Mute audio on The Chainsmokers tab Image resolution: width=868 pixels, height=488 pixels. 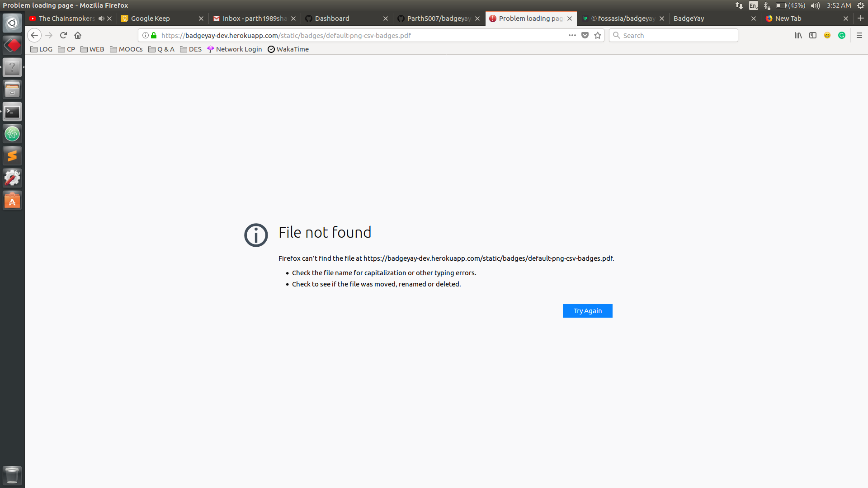coord(101,19)
